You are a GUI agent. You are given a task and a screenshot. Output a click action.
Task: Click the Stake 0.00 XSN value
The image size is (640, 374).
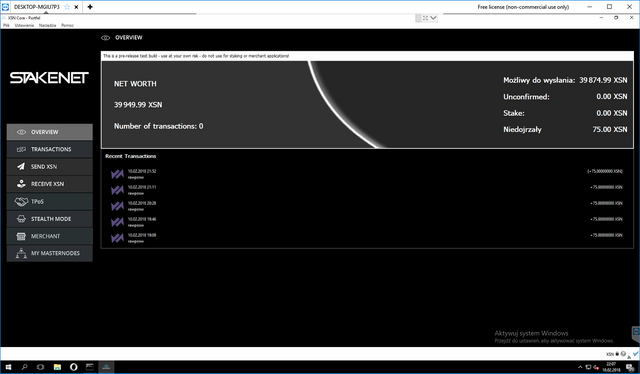(611, 113)
